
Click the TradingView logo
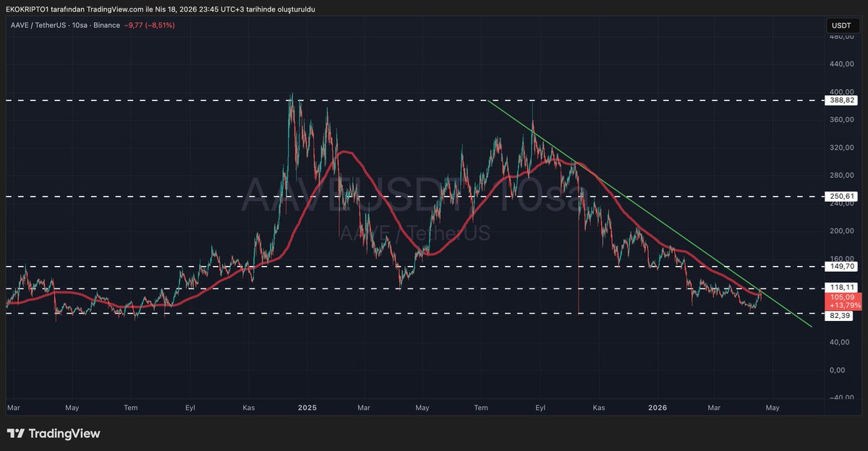tap(54, 434)
